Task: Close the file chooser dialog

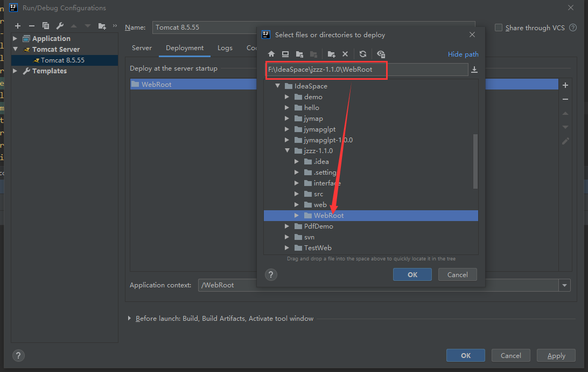Action: 472,35
